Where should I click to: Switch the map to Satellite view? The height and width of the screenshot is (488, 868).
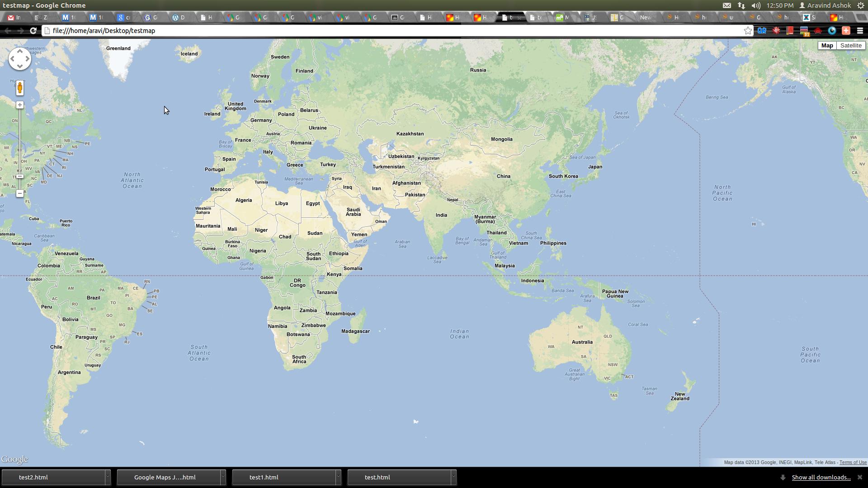tap(850, 46)
